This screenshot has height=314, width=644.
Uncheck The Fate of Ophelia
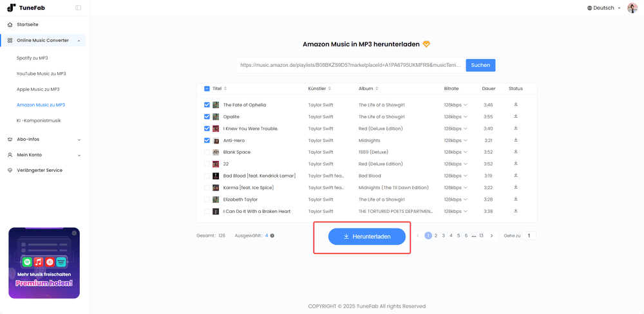coord(207,105)
